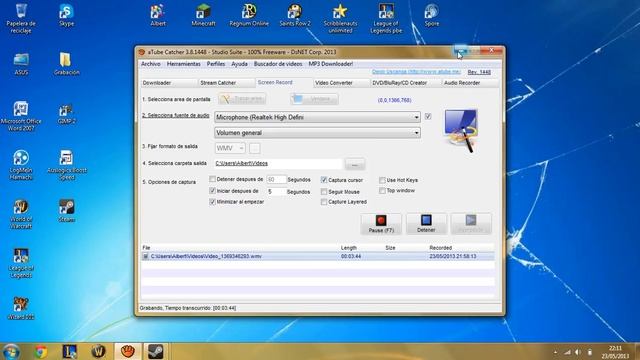
Task: Click the Rev. 1448 link
Action: point(479,72)
